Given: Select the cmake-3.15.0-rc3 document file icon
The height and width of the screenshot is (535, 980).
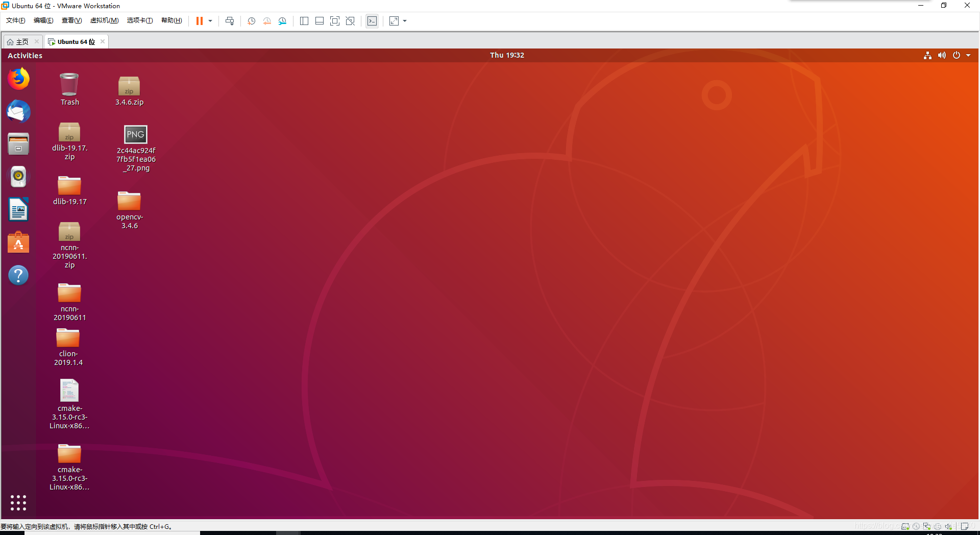Looking at the screenshot, I should pos(69,404).
